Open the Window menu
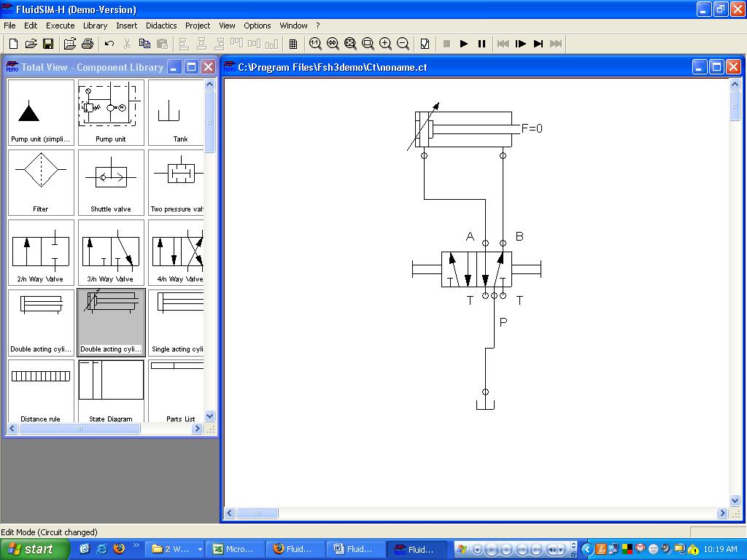 [293, 26]
